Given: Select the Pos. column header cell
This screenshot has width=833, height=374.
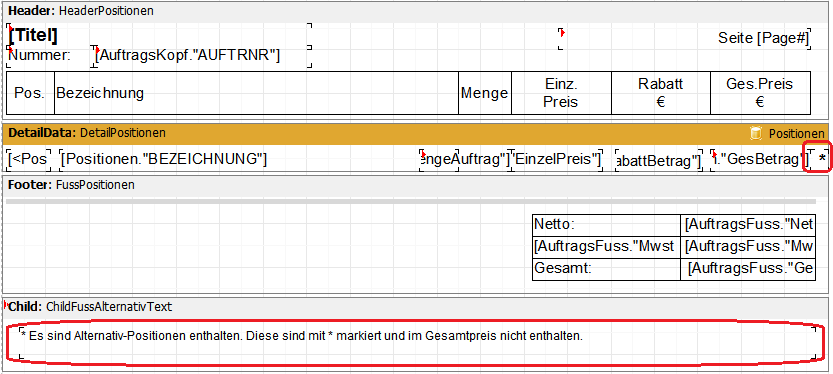Looking at the screenshot, I should coord(31,93).
